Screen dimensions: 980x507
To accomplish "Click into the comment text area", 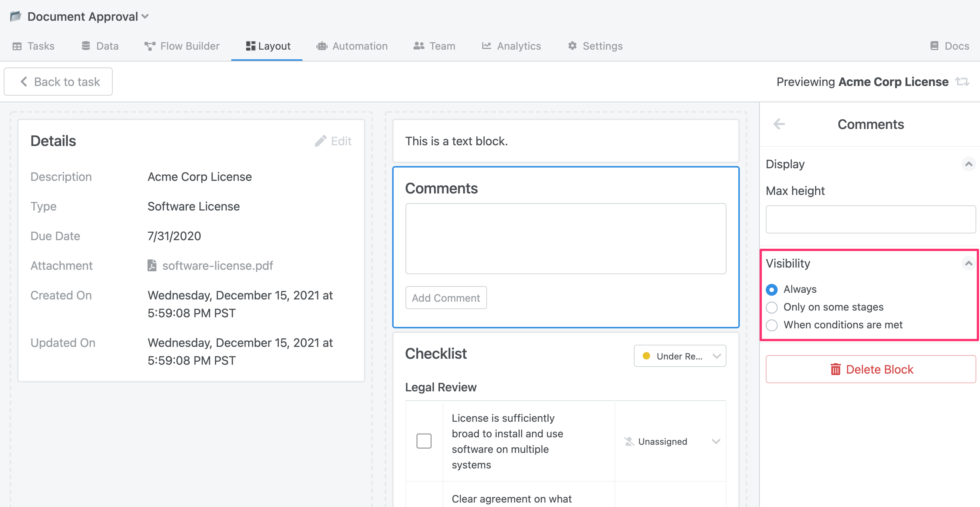I will 566,238.
